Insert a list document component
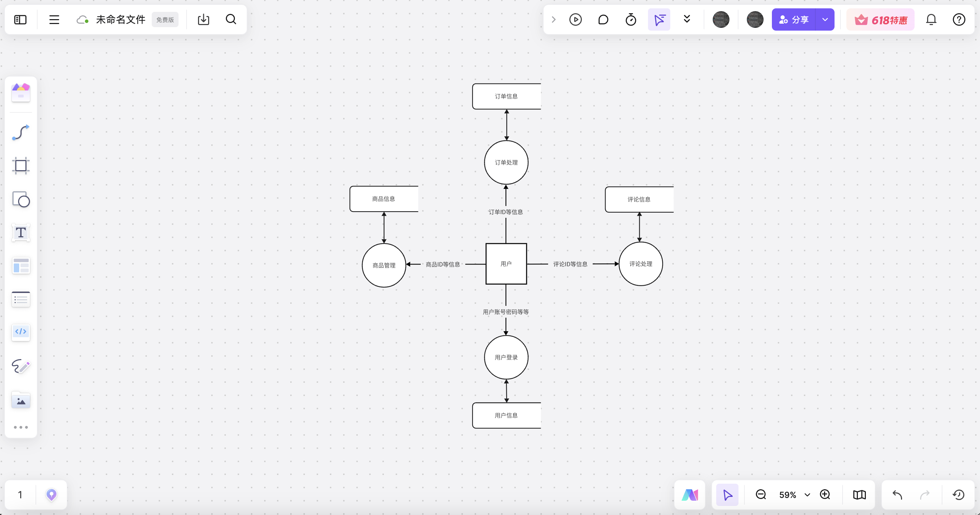The image size is (980, 515). coord(21,299)
